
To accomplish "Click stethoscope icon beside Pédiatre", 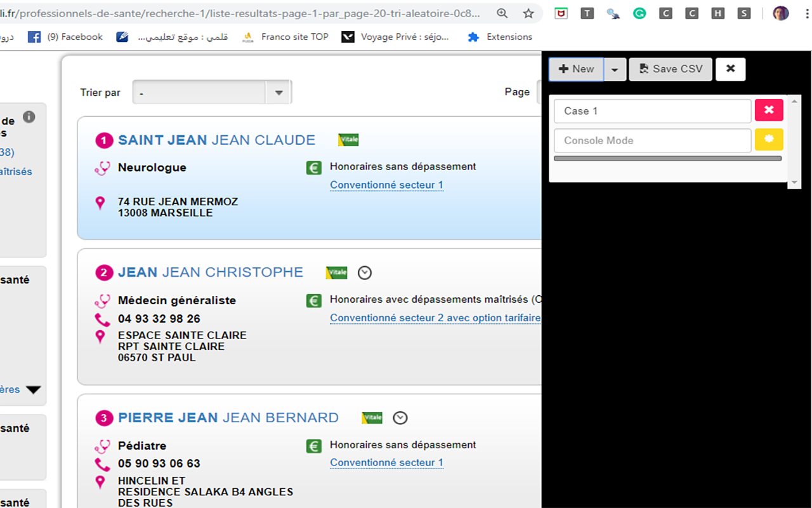I will pyautogui.click(x=102, y=446).
